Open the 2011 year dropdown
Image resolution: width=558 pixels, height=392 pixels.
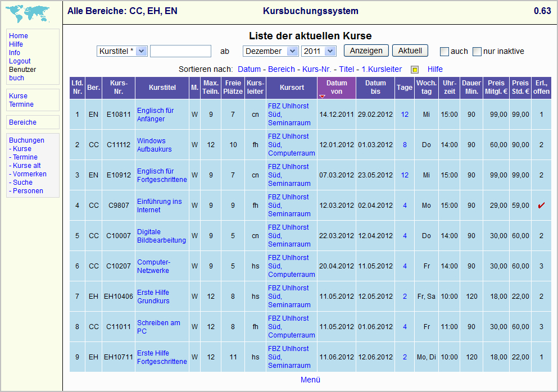(x=319, y=51)
